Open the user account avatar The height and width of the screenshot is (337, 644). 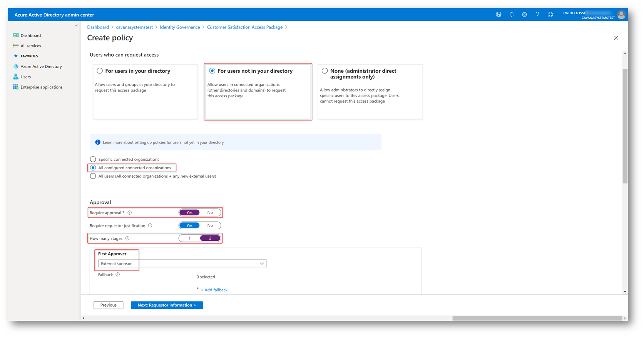[621, 15]
